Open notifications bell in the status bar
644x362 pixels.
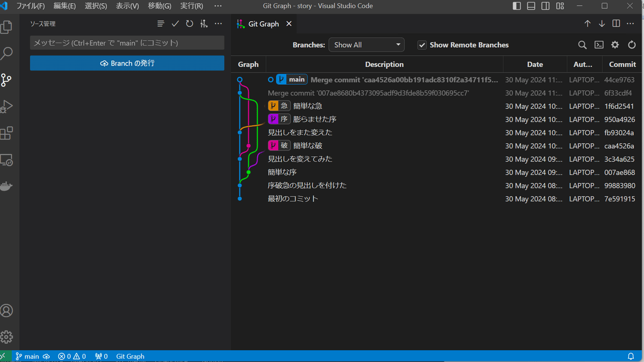tap(631, 356)
